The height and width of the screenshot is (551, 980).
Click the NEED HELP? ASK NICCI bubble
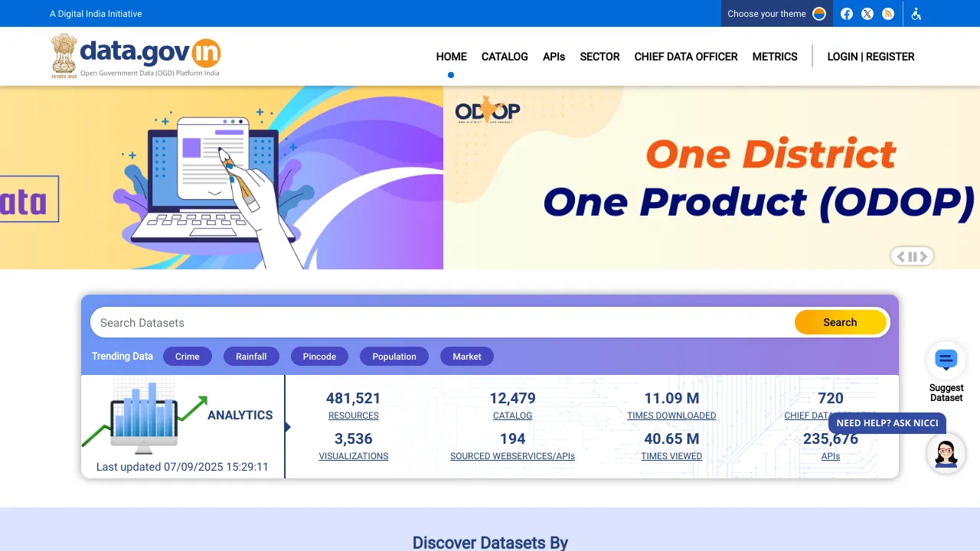click(887, 423)
